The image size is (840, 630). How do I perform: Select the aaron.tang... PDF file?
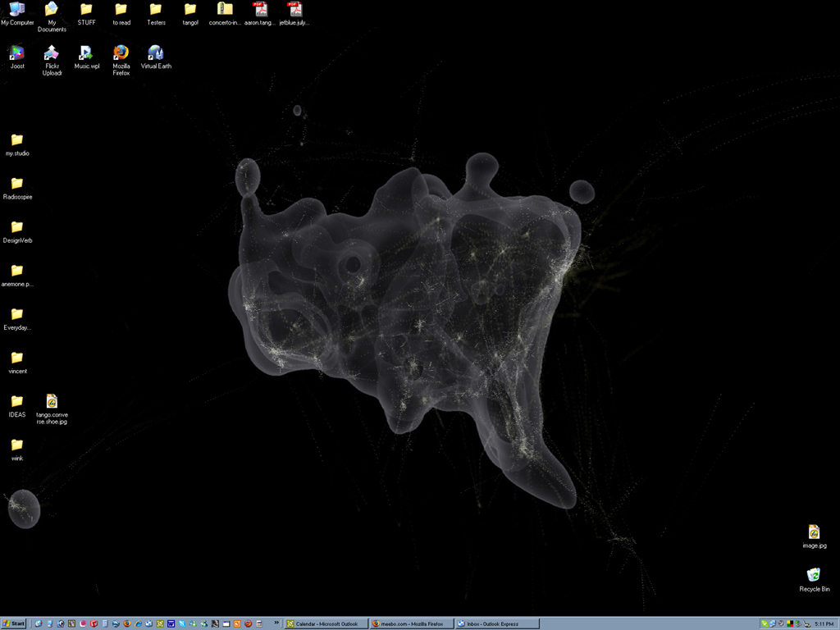point(260,14)
